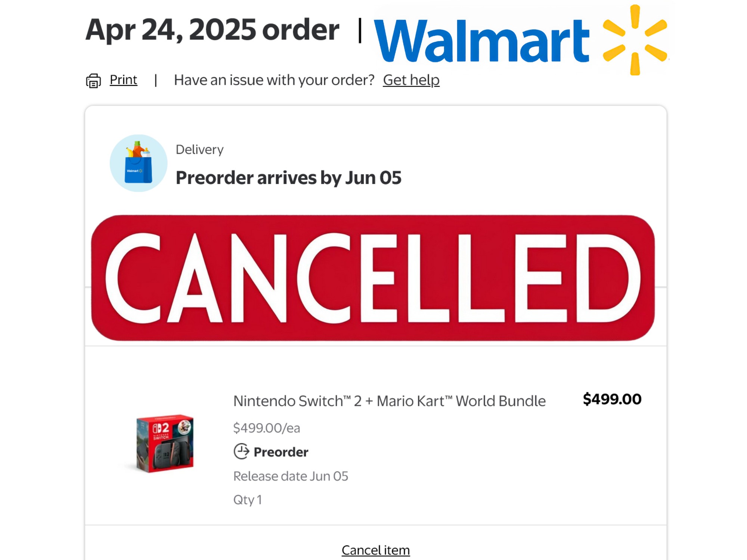Click the red CANCELLED banner
Screen dimensions: 747x560
click(x=373, y=278)
